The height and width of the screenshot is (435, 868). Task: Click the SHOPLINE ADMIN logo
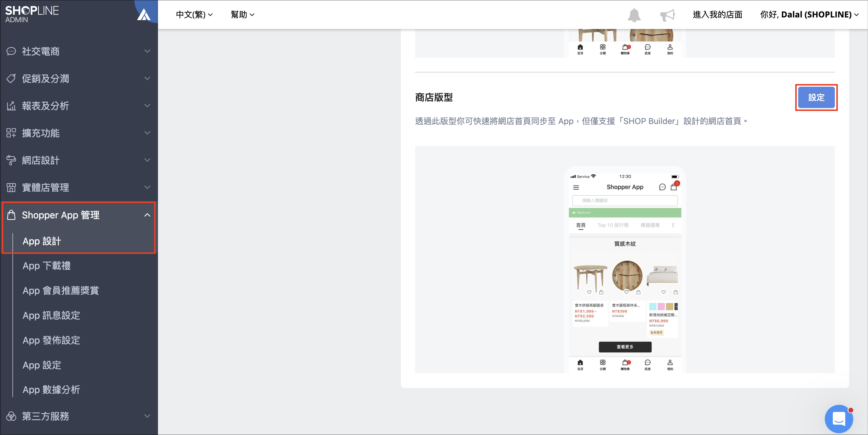point(32,14)
